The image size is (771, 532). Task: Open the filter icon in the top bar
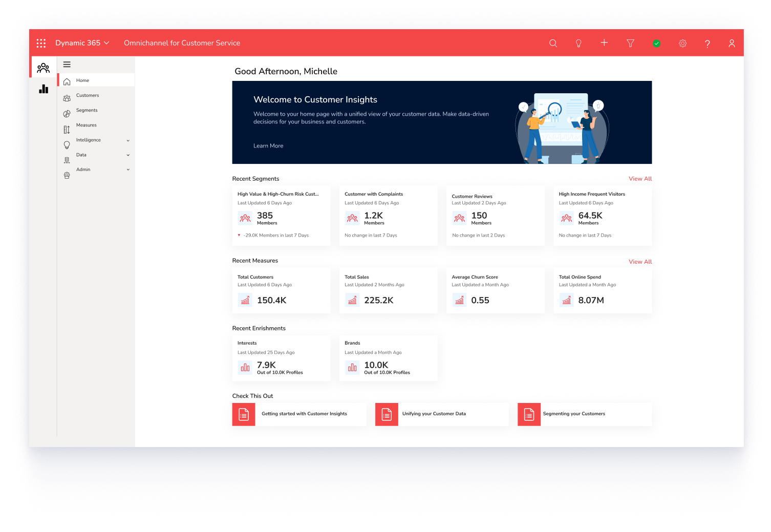coord(630,43)
